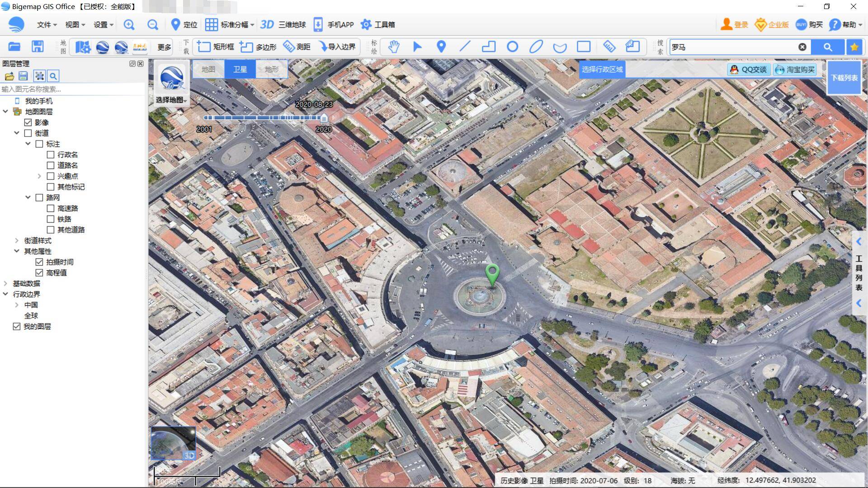The image size is (868, 488).
Task: Collapse the 路网 tree node
Action: pyautogui.click(x=28, y=197)
